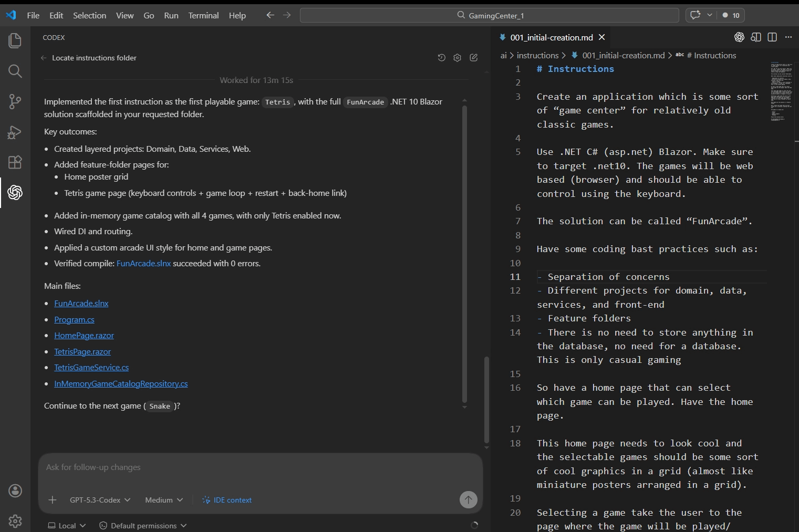Open markdown preview to the side
The width and height of the screenshot is (799, 532).
[x=756, y=37]
